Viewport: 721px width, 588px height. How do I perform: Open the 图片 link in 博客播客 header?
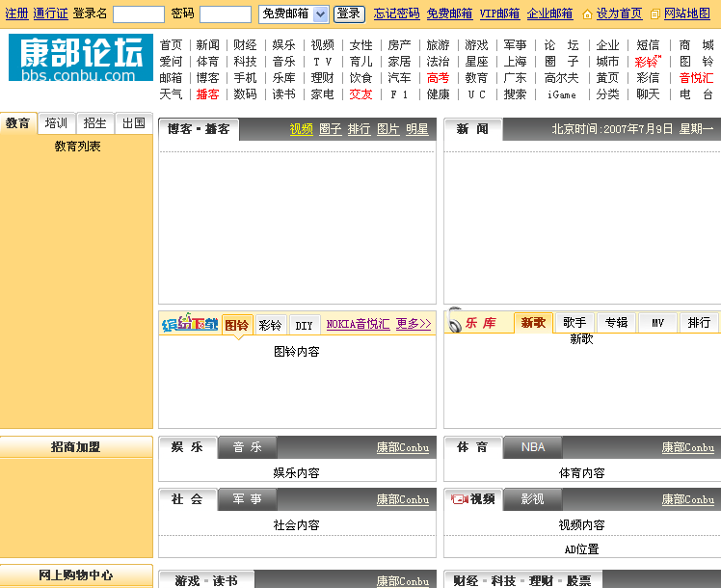pyautogui.click(x=388, y=129)
